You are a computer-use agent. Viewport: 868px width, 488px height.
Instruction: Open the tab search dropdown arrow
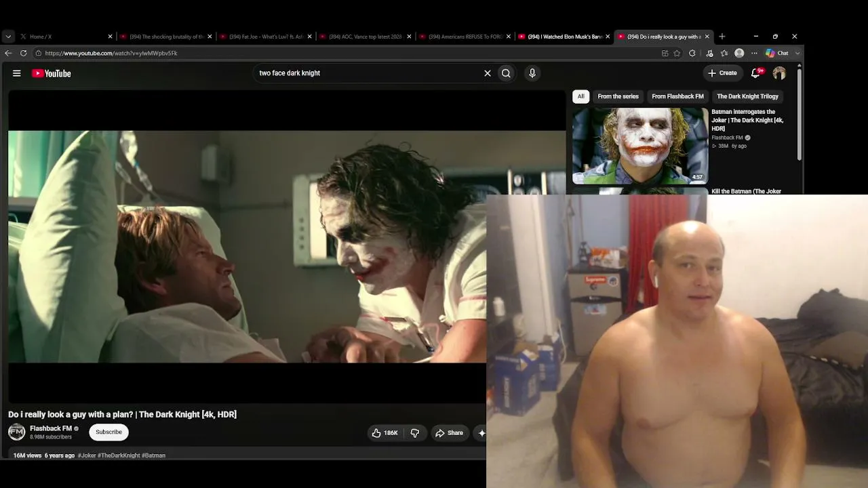pyautogui.click(x=8, y=37)
